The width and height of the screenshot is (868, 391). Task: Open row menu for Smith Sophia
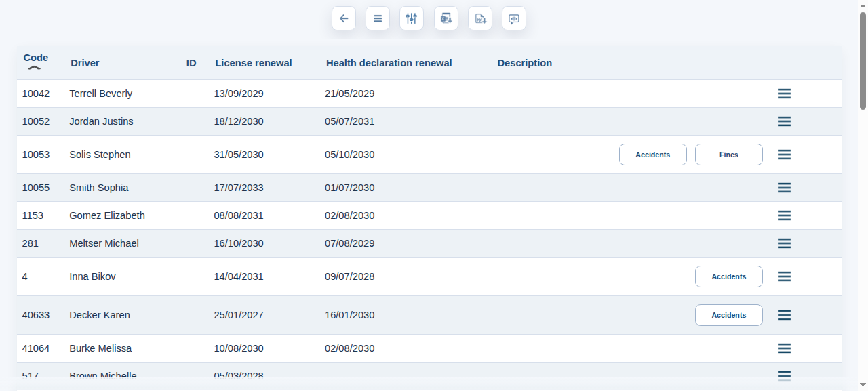click(785, 188)
